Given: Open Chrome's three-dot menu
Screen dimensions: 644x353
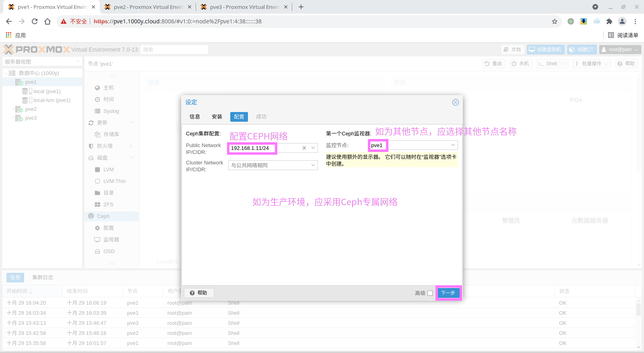Looking at the screenshot, I should [635, 21].
